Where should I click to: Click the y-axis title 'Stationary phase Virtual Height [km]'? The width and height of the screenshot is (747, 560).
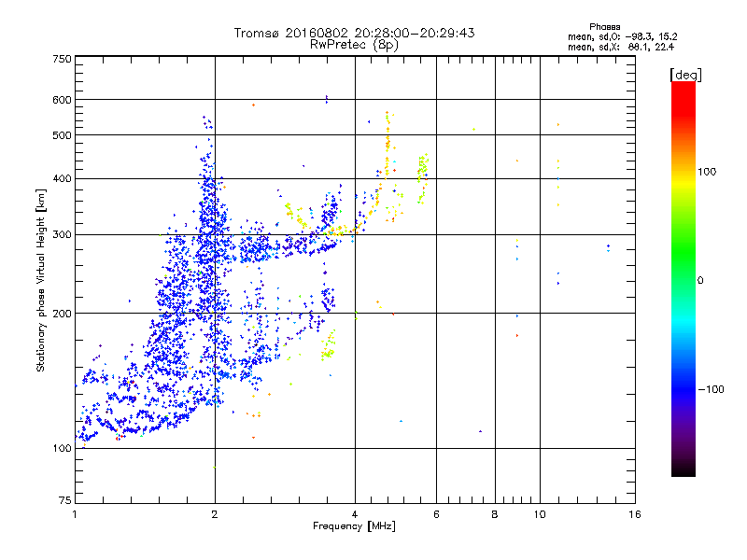41,280
